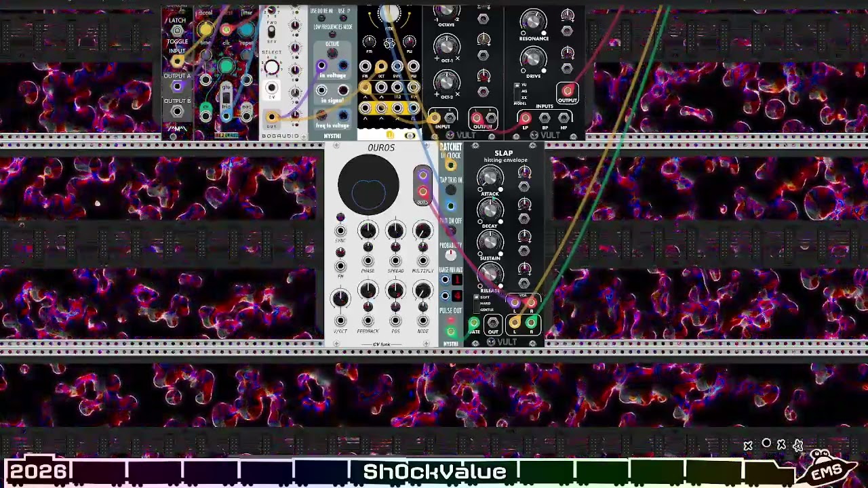
Task: Click the purple-cabled in voltage jack
Action: pos(321,66)
